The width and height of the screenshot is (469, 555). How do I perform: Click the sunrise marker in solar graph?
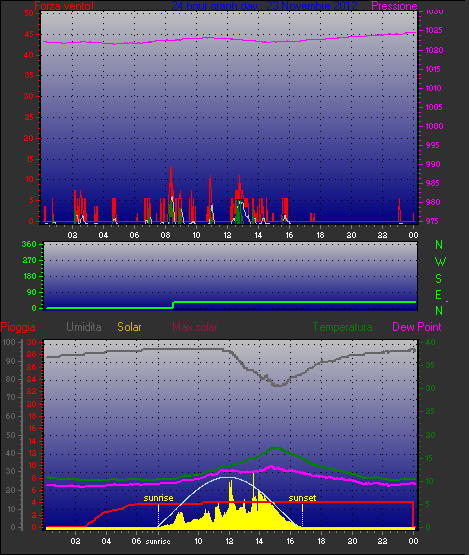click(158, 498)
